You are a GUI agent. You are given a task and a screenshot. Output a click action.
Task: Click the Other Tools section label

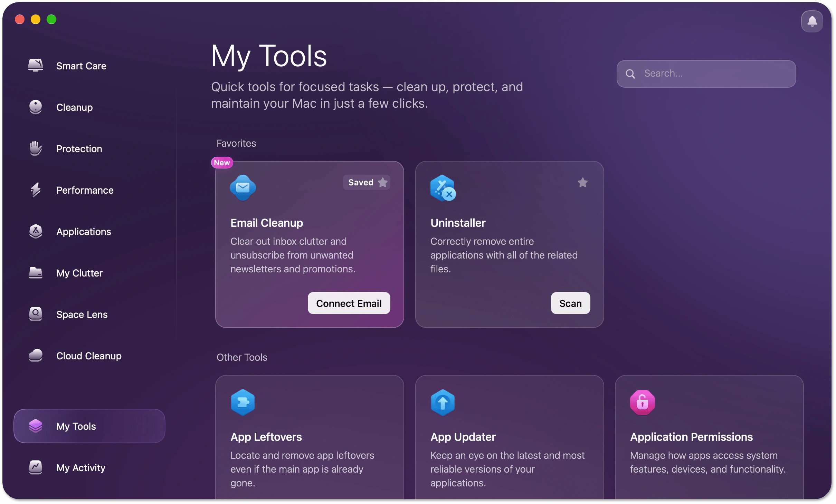tap(242, 357)
